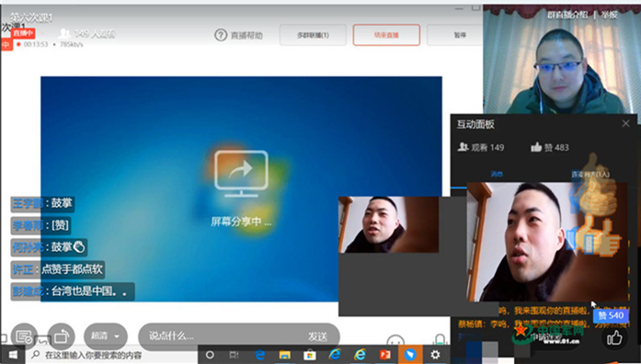
Task: Click the microphone icon
Action: point(440,340)
